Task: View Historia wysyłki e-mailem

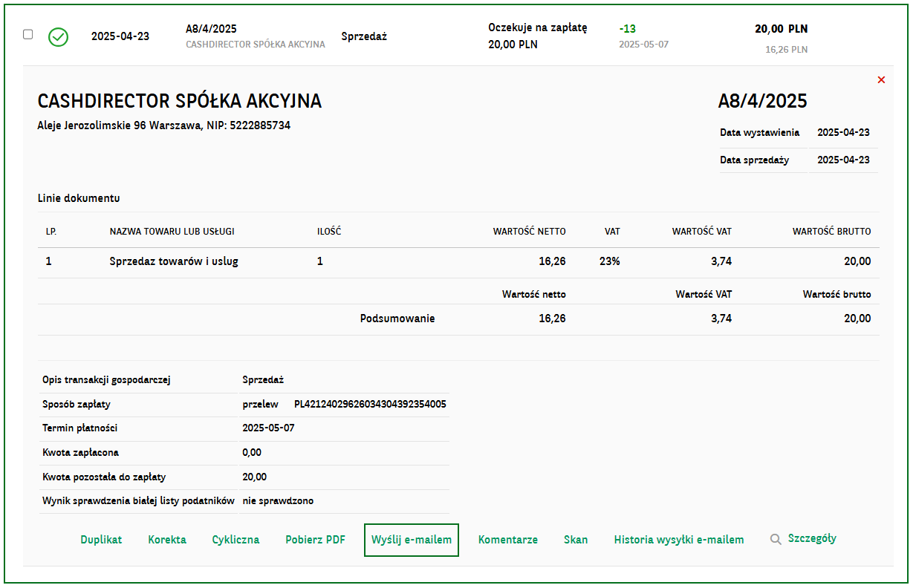Action: [x=679, y=540]
